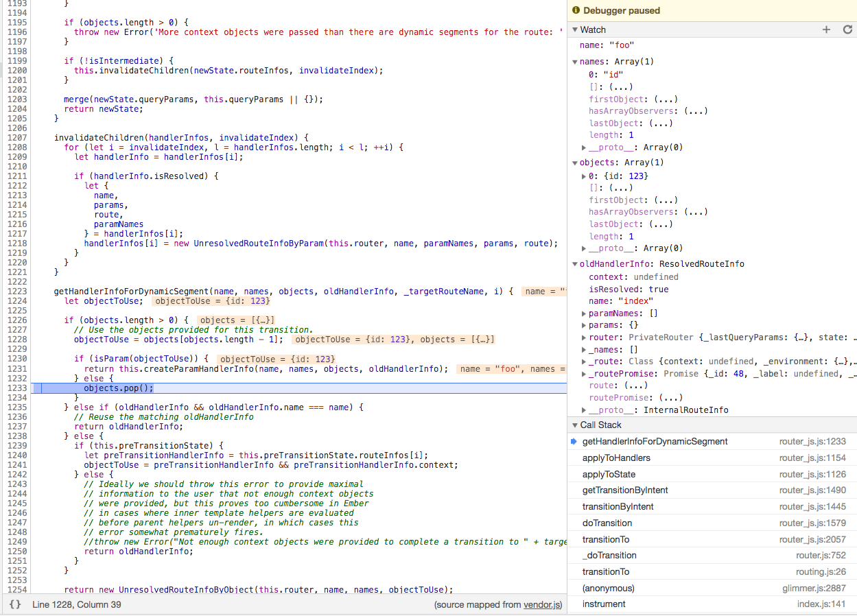
Task: Expand the _route: Class property
Action: coord(584,362)
